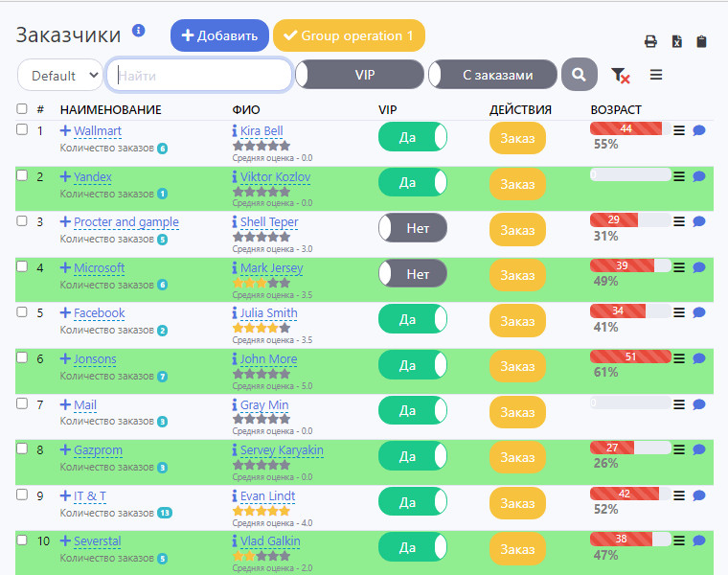This screenshot has width=728, height=575.
Task: Open the row menu icon for IT & T
Action: pyautogui.click(x=679, y=495)
